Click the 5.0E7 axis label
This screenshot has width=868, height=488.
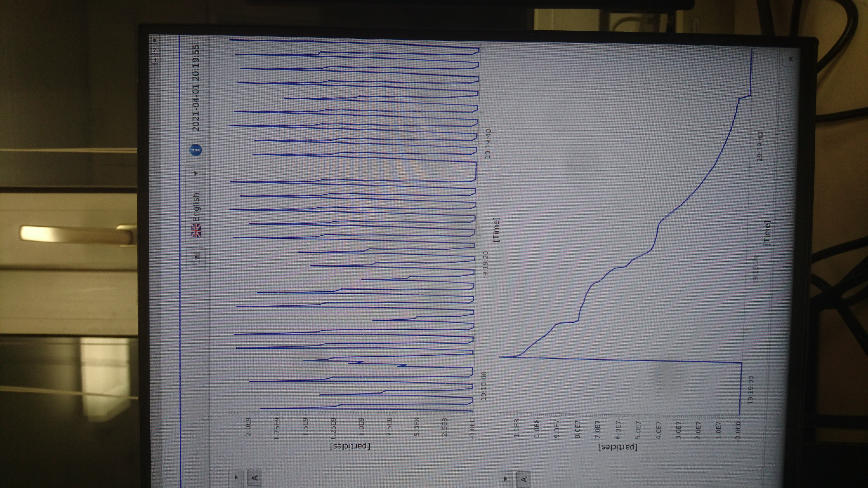coord(638,430)
